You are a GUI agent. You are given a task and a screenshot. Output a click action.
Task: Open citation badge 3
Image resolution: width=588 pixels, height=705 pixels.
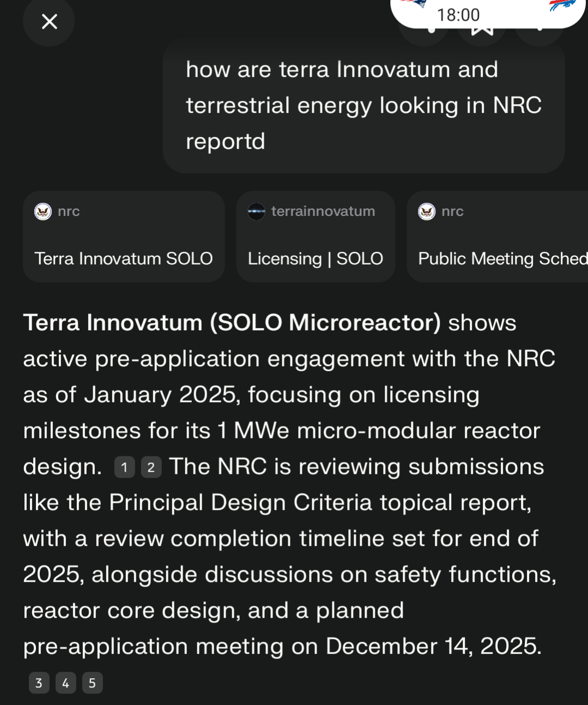39,683
